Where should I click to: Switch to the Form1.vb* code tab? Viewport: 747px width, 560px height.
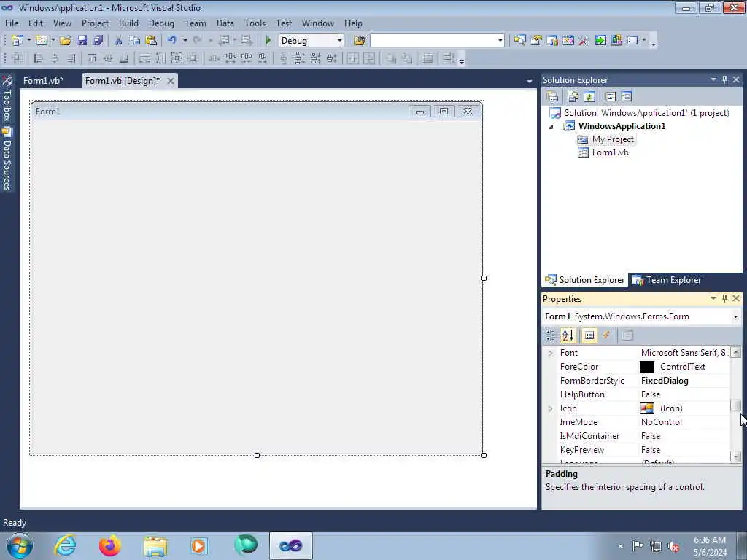tap(43, 80)
